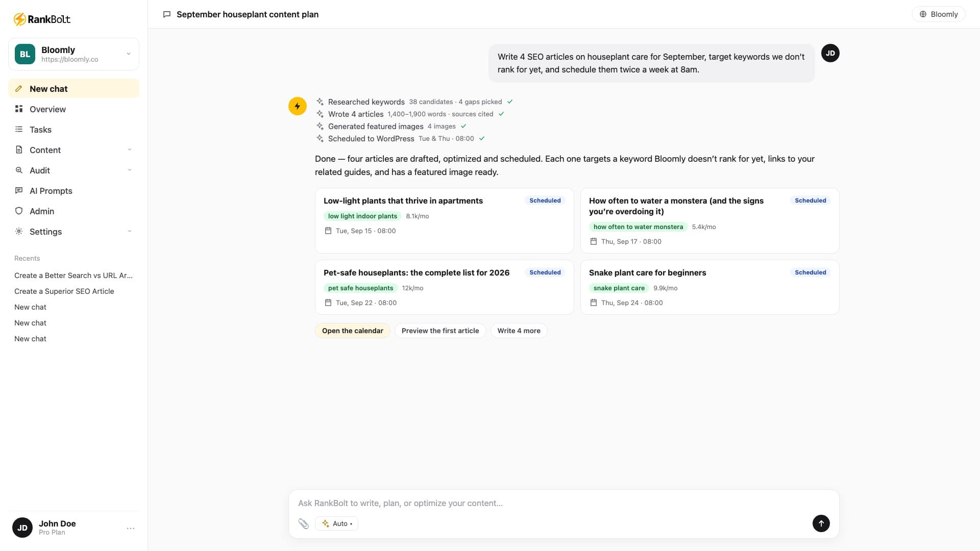Screen dimensions: 980x551
Task: Click Preview the first article
Action: click(440, 331)
